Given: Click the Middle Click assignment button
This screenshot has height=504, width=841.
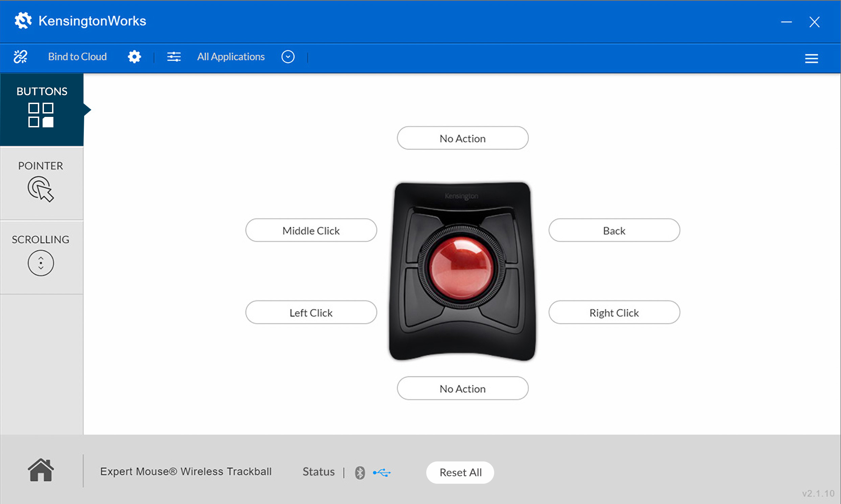Looking at the screenshot, I should (x=311, y=231).
